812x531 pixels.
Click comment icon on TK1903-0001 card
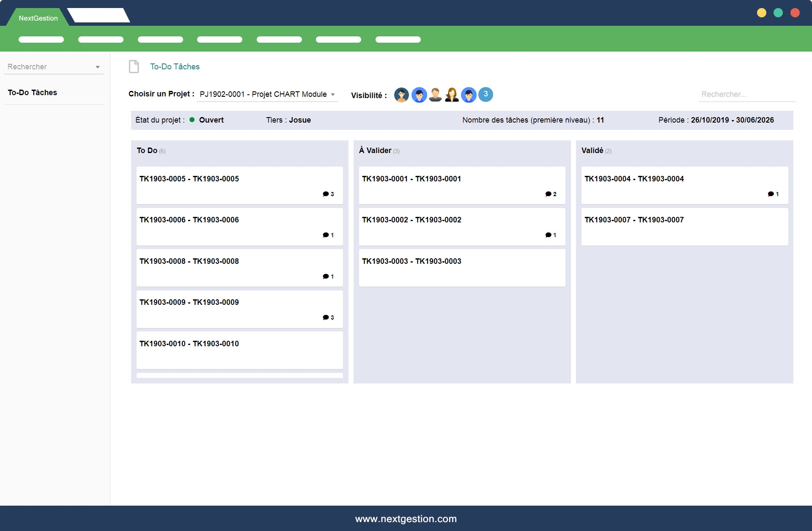pyautogui.click(x=548, y=194)
